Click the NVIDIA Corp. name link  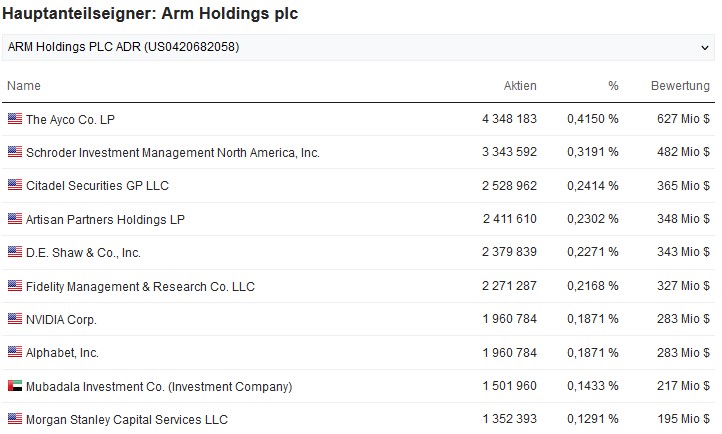(61, 319)
